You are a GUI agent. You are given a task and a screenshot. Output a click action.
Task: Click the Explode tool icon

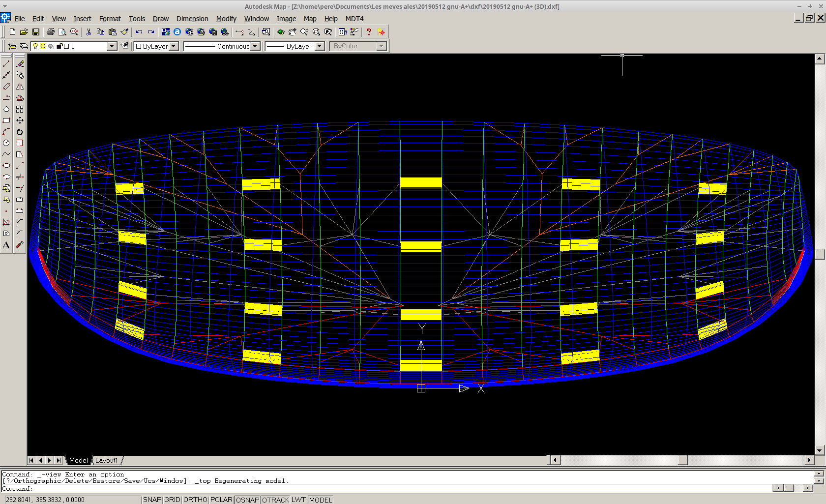click(20, 245)
